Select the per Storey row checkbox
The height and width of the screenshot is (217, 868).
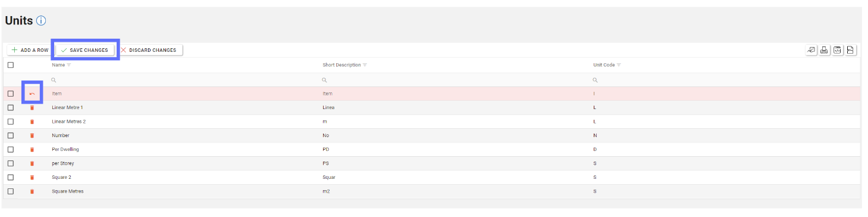(x=11, y=163)
